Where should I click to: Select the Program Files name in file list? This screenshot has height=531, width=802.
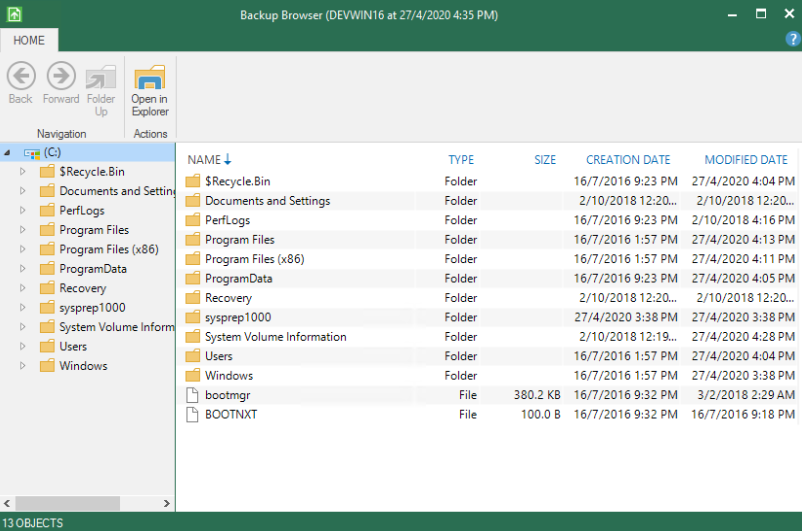click(240, 239)
